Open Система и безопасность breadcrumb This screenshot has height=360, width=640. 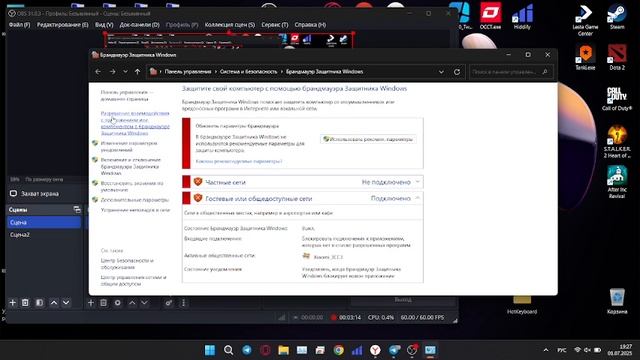(x=249, y=72)
